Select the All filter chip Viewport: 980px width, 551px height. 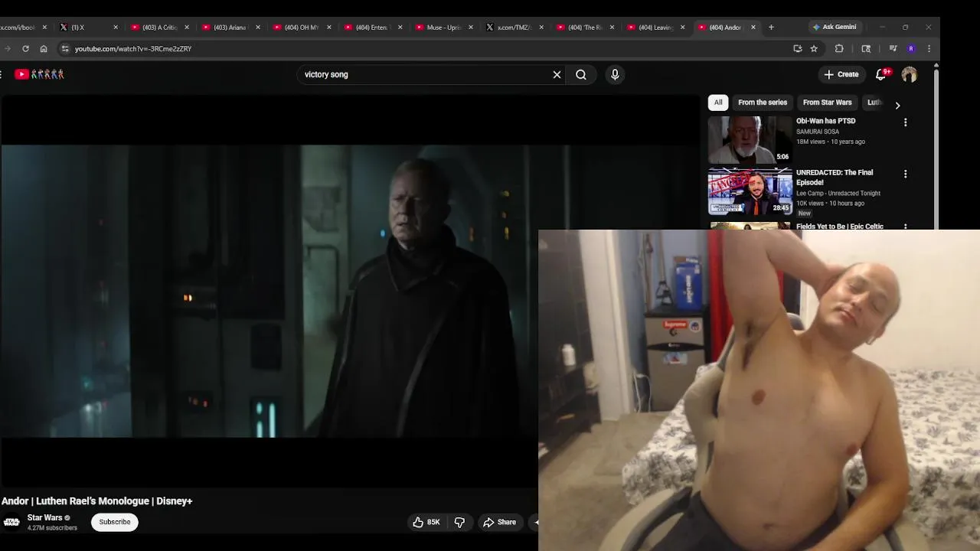(718, 103)
